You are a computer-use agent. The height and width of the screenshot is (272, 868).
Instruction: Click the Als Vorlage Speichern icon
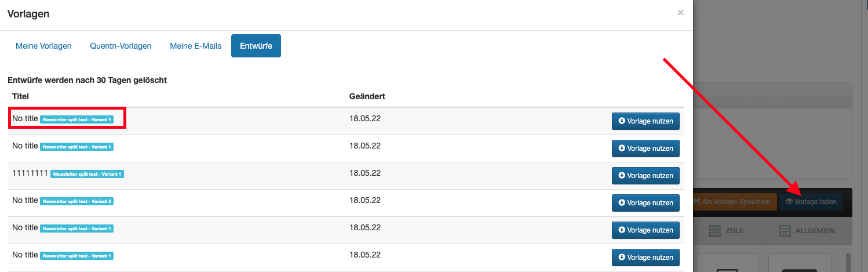[x=696, y=202]
